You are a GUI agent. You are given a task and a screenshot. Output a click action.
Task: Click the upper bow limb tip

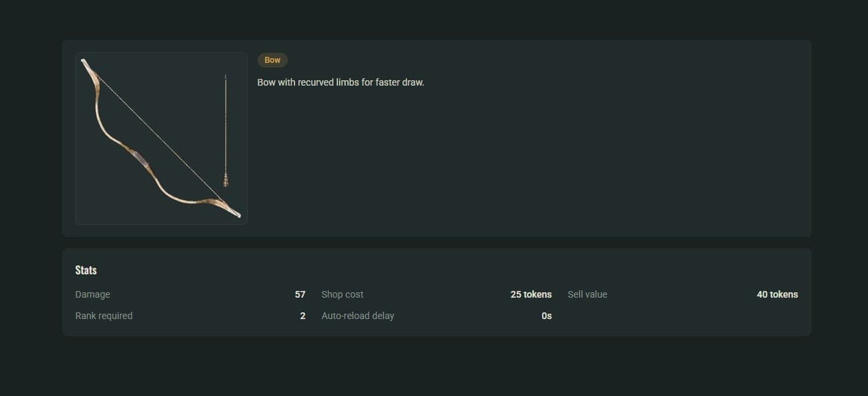pyautogui.click(x=86, y=64)
